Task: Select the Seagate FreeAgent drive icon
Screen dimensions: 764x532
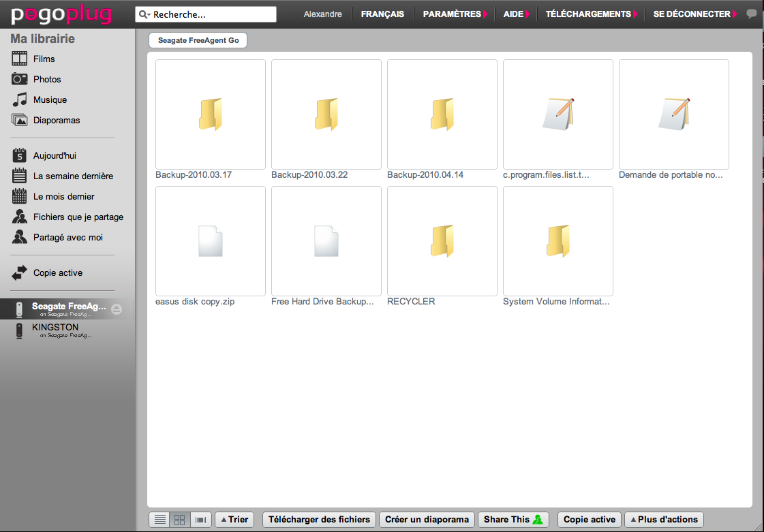Action: coord(19,310)
